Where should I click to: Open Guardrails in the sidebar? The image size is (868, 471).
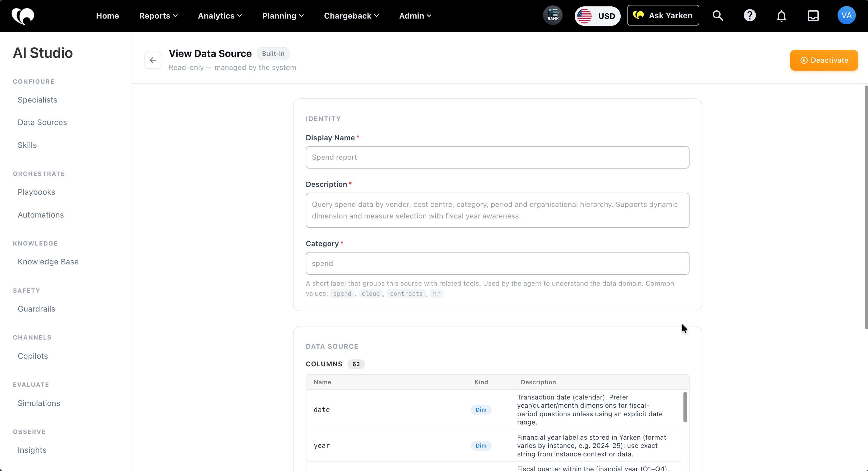click(36, 309)
